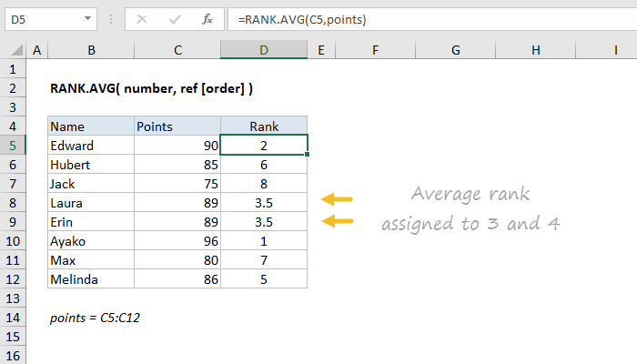Select row 5 header
The height and width of the screenshot is (364, 637).
[x=14, y=145]
